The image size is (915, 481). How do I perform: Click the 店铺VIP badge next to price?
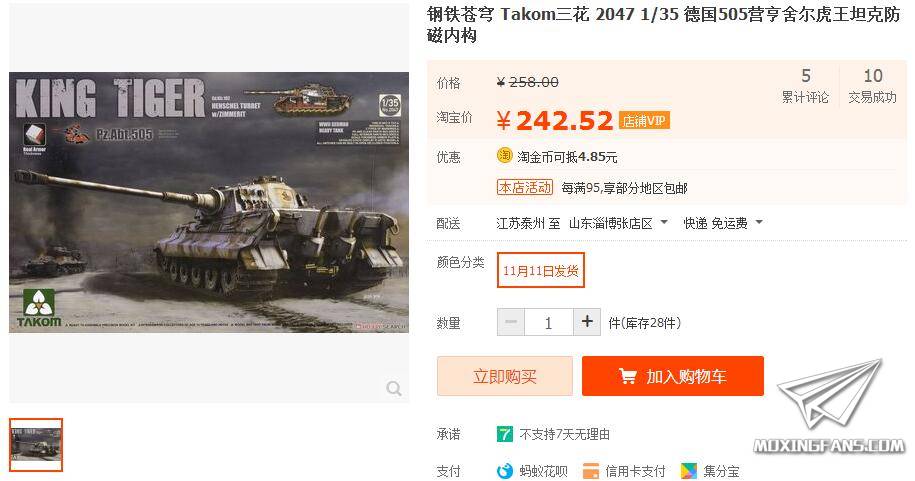point(644,120)
